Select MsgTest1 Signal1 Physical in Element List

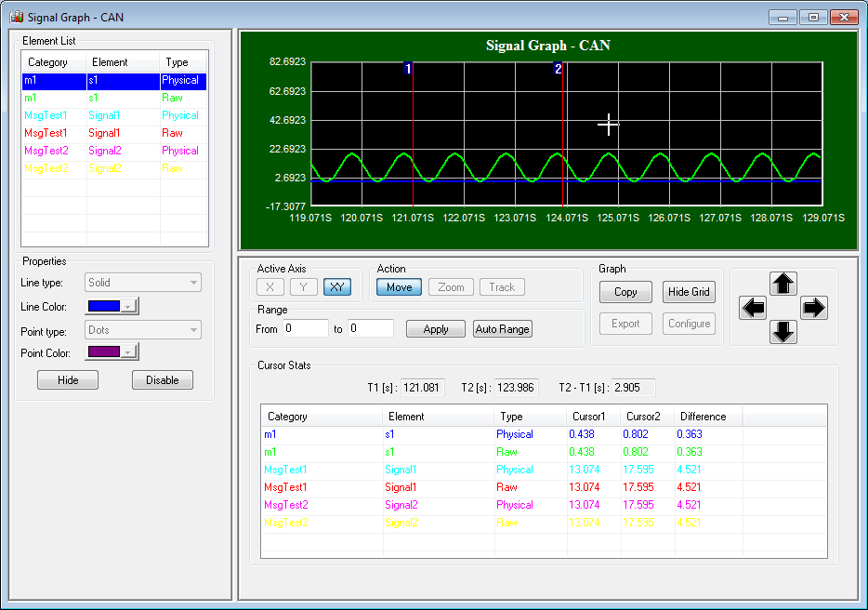[114, 116]
